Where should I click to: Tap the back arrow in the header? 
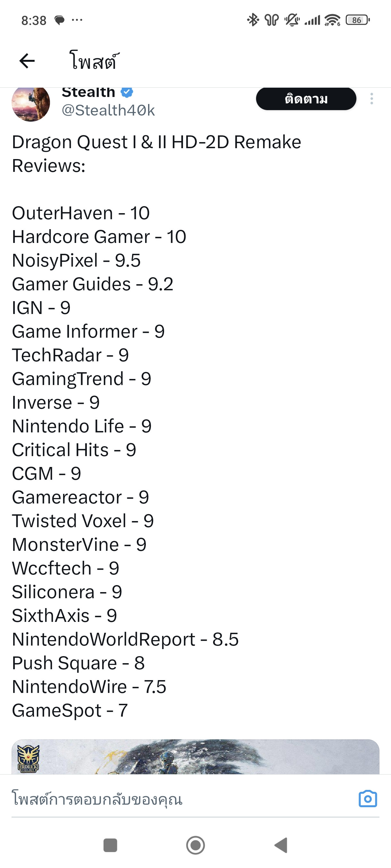click(x=27, y=61)
